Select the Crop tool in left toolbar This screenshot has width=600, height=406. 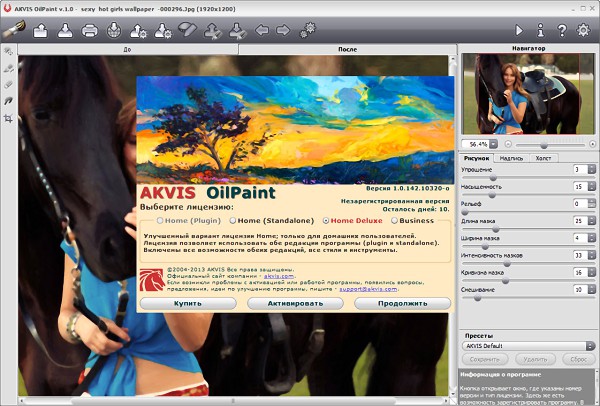(8, 118)
